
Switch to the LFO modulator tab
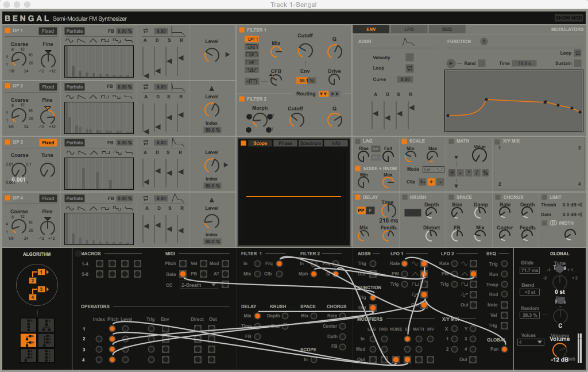[408, 29]
